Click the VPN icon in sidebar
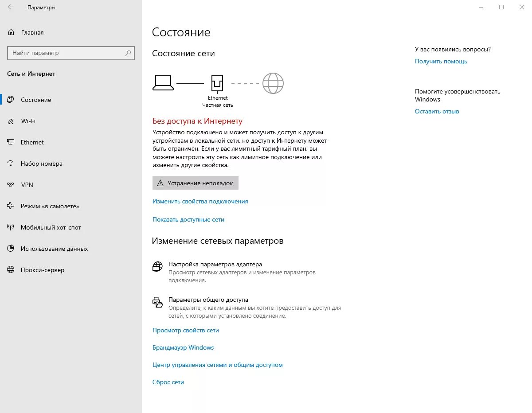 click(11, 185)
